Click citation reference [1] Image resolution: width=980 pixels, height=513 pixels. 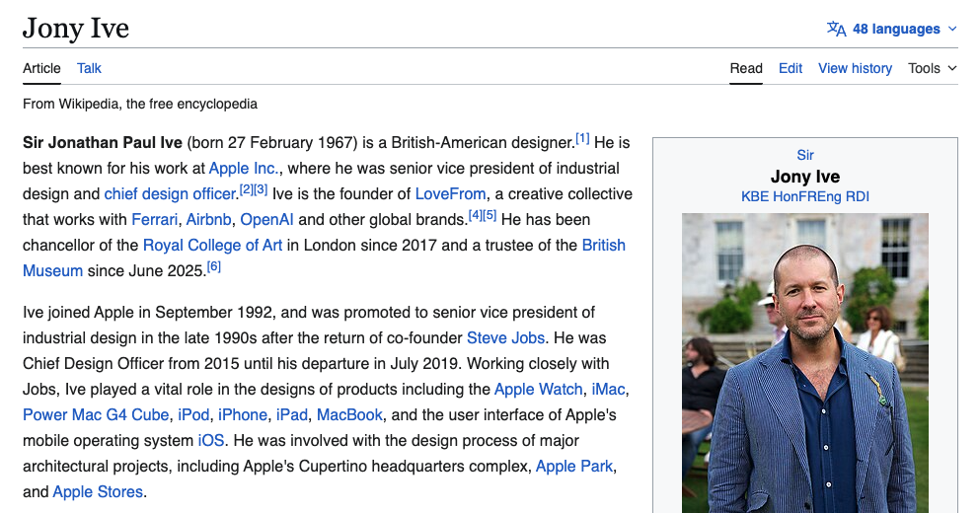(x=582, y=138)
